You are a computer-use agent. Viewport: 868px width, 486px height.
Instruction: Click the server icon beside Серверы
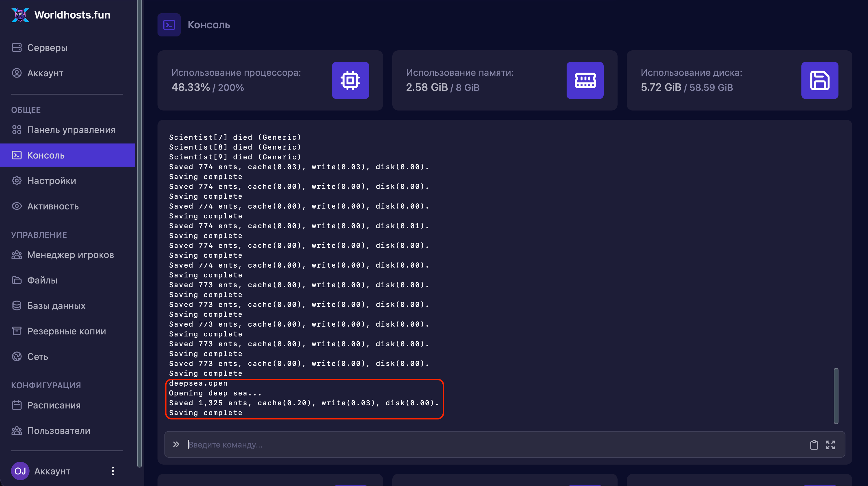click(x=17, y=48)
